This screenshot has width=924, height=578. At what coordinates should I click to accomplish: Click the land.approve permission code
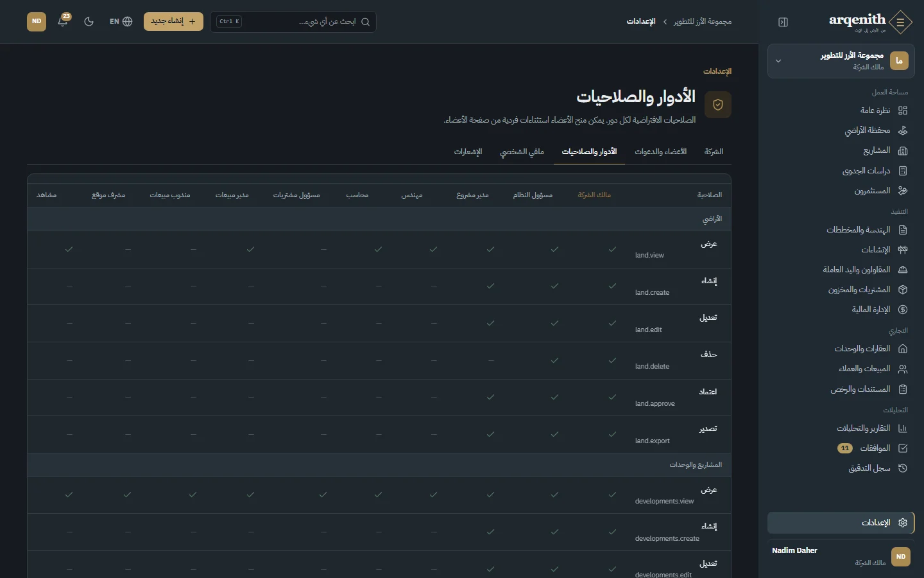(655, 404)
